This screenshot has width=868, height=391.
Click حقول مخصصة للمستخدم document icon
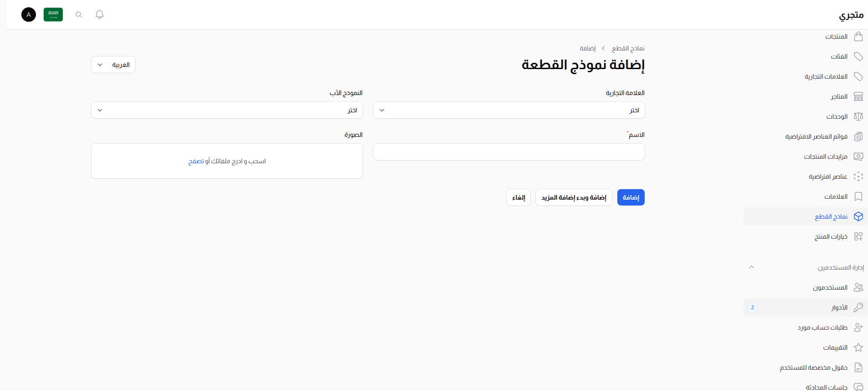tap(858, 367)
